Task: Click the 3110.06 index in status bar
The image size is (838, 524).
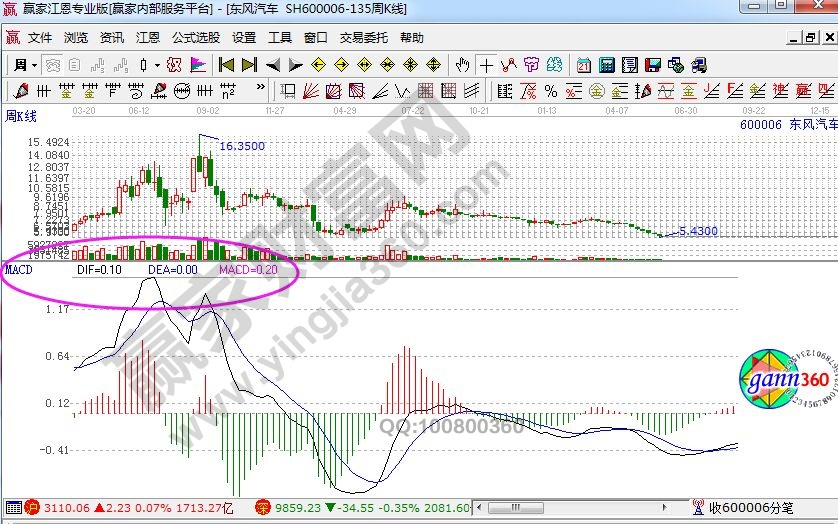Action: click(68, 507)
